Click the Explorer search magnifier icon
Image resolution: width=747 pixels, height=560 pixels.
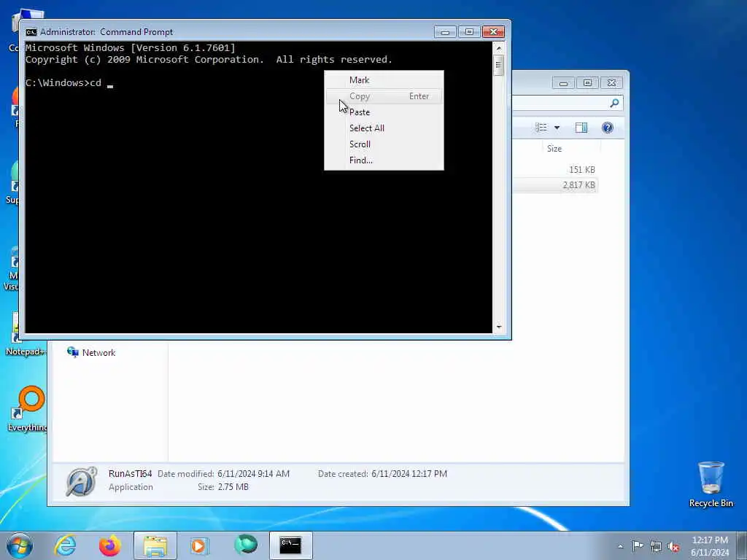coord(614,103)
